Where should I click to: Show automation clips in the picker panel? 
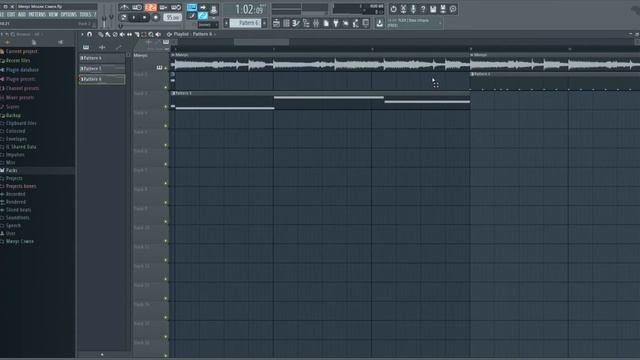[118, 47]
